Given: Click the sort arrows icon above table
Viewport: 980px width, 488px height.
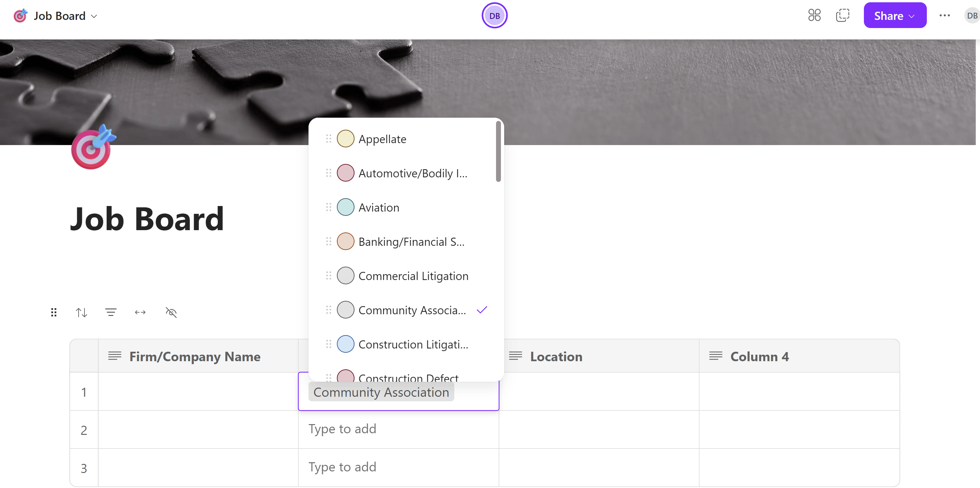Looking at the screenshot, I should 82,312.
